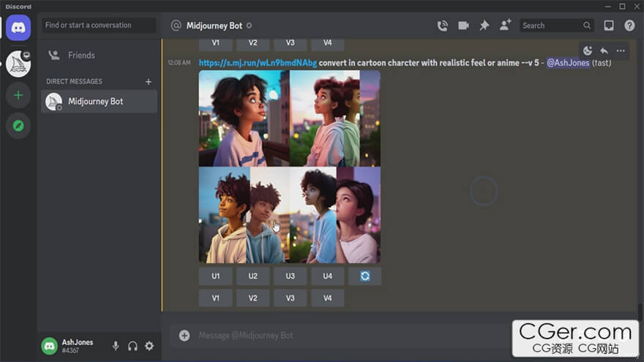Open Friends list

(99, 55)
